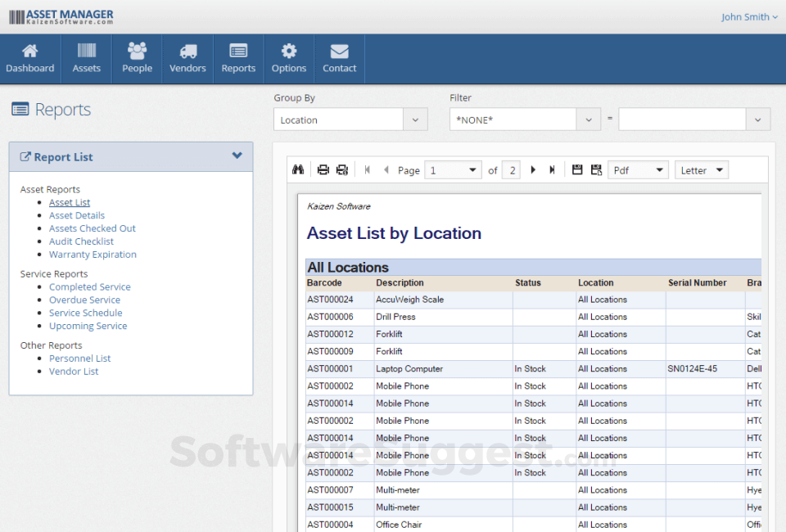This screenshot has width=786, height=532.
Task: Click the Find (binoculars) icon in report toolbar
Action: pos(299,169)
